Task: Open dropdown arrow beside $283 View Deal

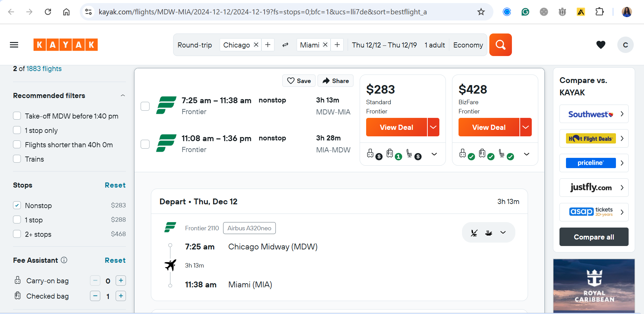Action: [433, 127]
